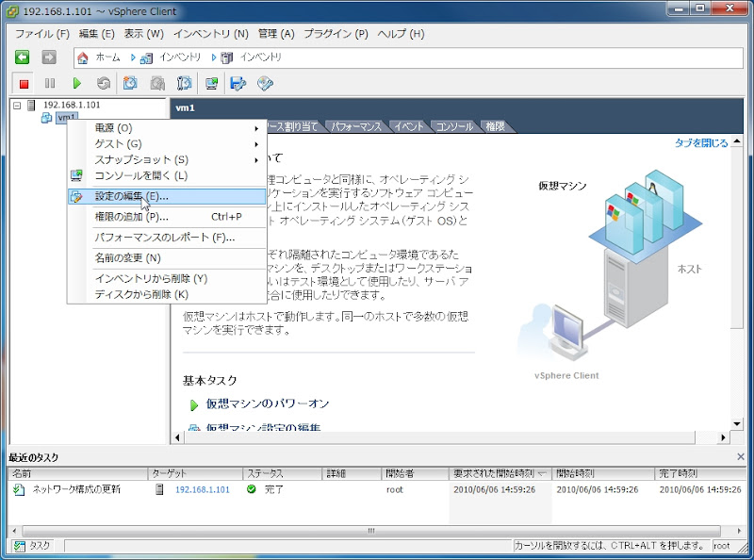This screenshot has height=560, width=754.
Task: Click the console icon in context menu
Action: pyautogui.click(x=76, y=175)
